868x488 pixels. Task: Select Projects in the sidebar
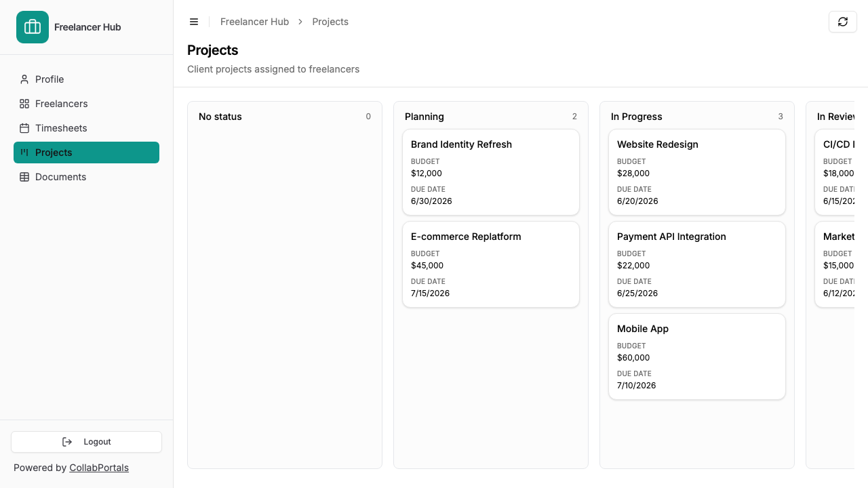[86, 152]
